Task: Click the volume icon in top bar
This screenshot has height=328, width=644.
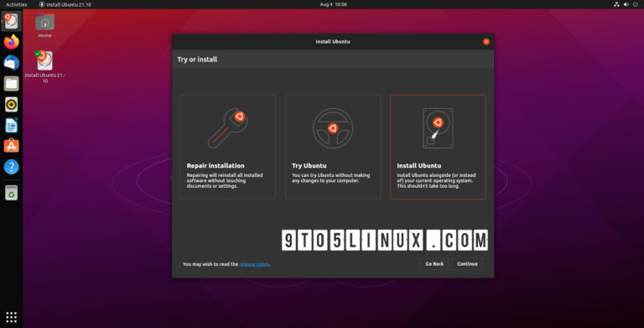Action: [626, 4]
